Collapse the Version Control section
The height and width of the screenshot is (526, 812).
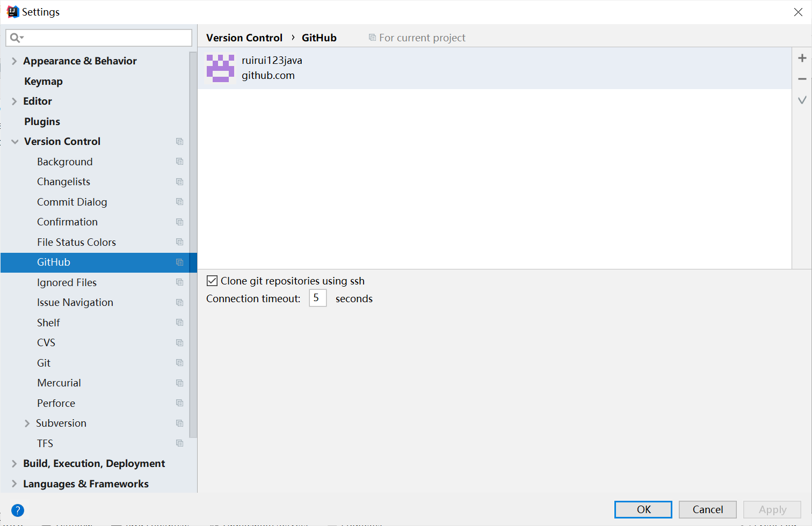tap(15, 142)
